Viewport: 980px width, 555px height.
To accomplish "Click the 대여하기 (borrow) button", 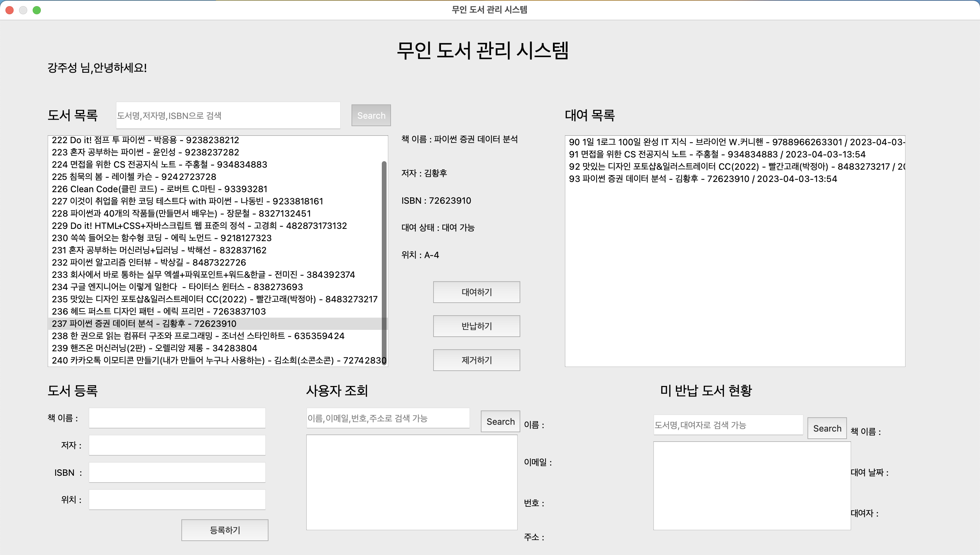I will pyautogui.click(x=476, y=292).
